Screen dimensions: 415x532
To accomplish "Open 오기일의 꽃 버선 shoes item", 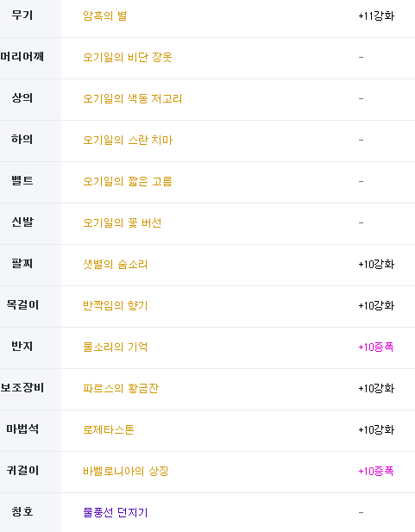I will pyautogui.click(x=123, y=222).
